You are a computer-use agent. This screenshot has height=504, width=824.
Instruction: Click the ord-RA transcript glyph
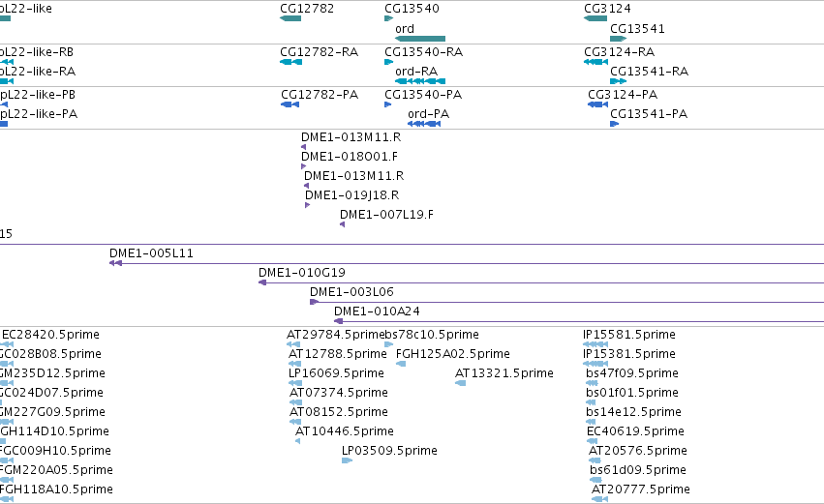(420, 81)
